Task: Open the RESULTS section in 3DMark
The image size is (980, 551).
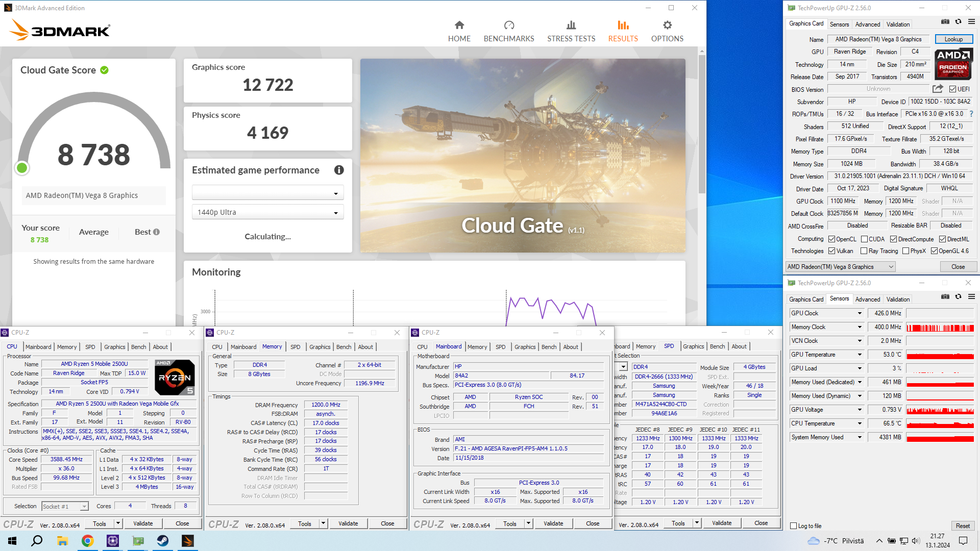Action: tap(623, 32)
